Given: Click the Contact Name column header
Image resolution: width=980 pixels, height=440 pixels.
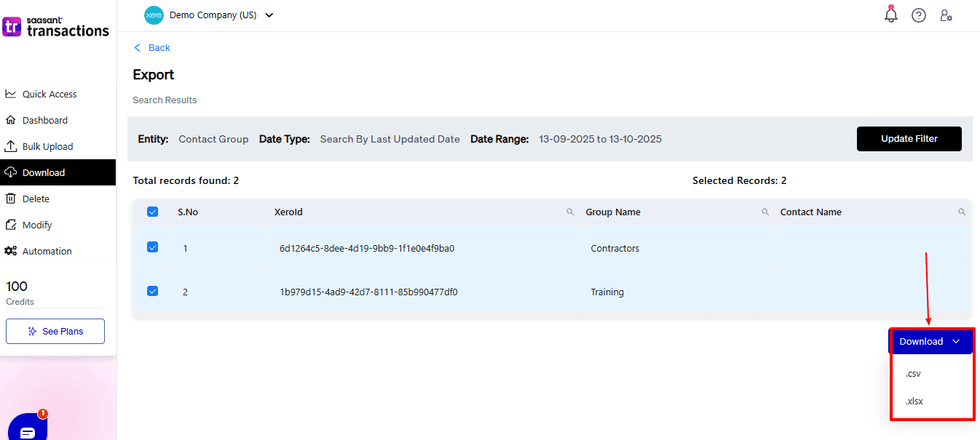Looking at the screenshot, I should (811, 212).
